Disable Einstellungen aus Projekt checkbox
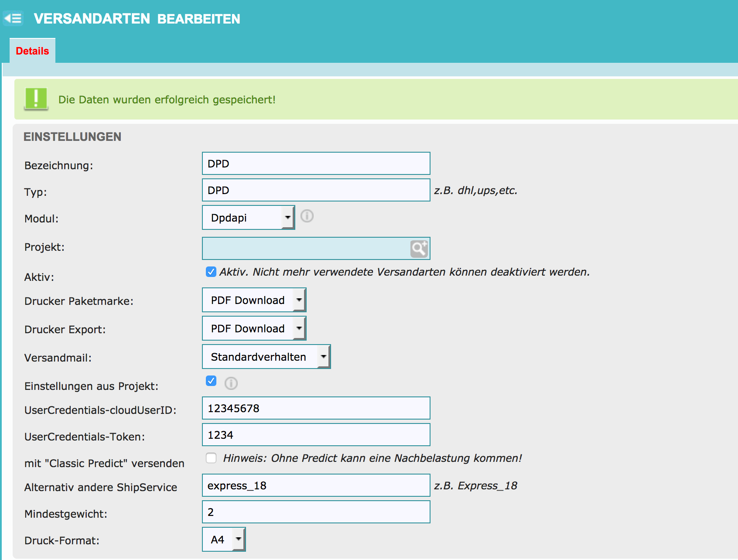Viewport: 738px width, 560px height. click(x=211, y=381)
